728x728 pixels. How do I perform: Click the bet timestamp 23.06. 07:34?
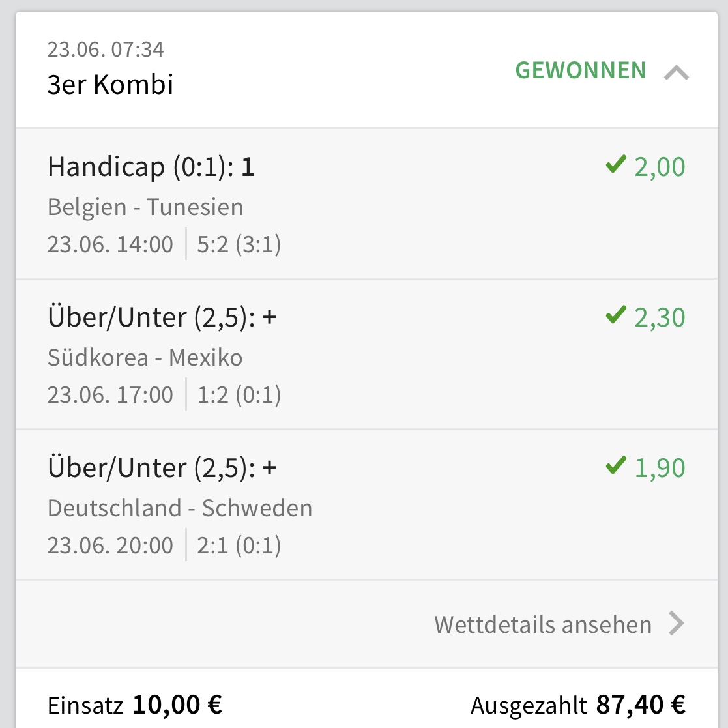[x=106, y=49]
